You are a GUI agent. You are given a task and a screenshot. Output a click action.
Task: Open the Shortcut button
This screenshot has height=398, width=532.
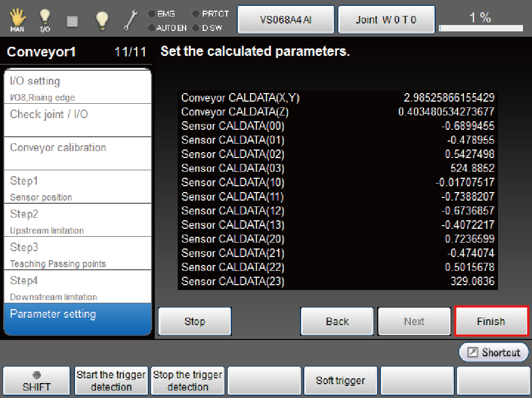tap(494, 352)
